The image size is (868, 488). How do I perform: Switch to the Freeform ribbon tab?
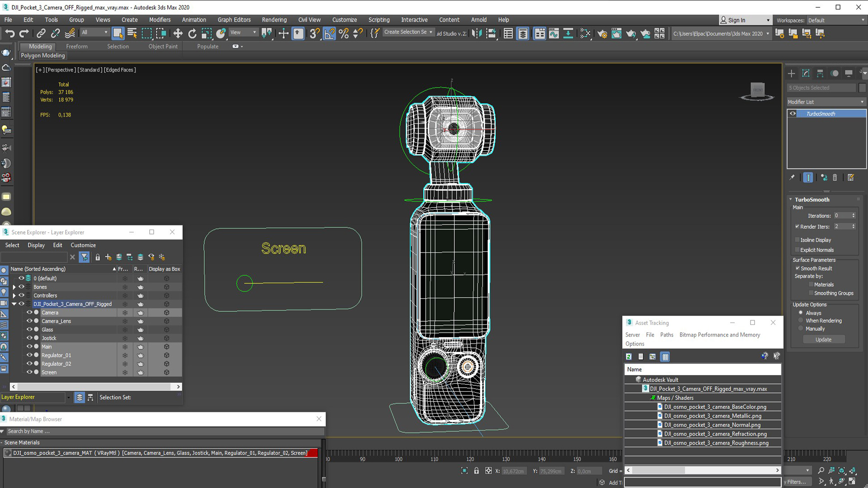pyautogui.click(x=77, y=47)
